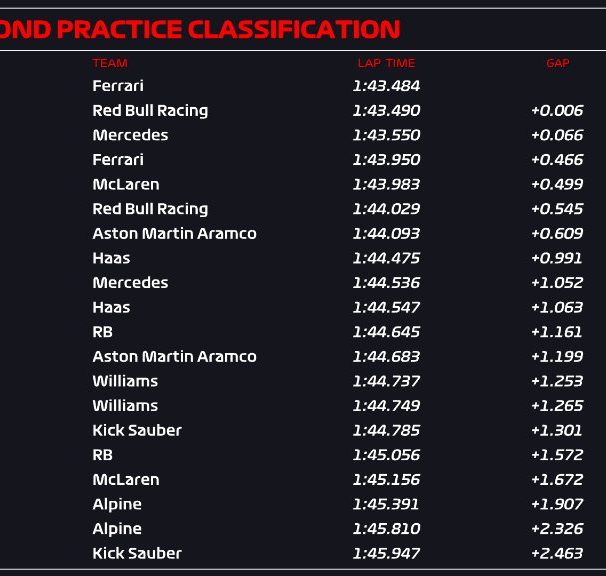Click the Alpine entry with +1.907 gap
The width and height of the screenshot is (606, 576).
pos(117,504)
